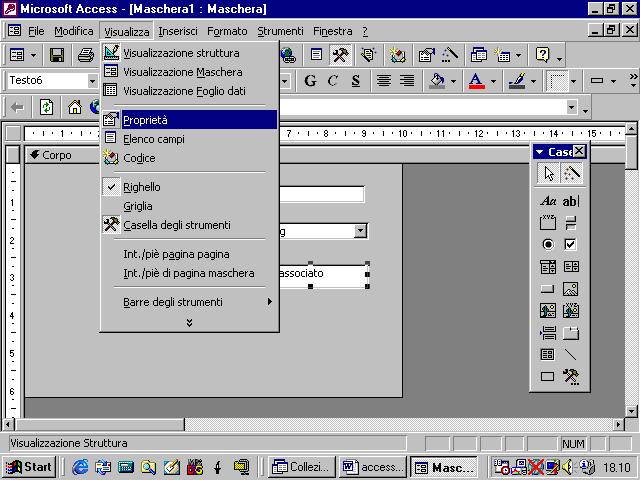
Task: Select the Image toolbox tool
Action: (571, 289)
